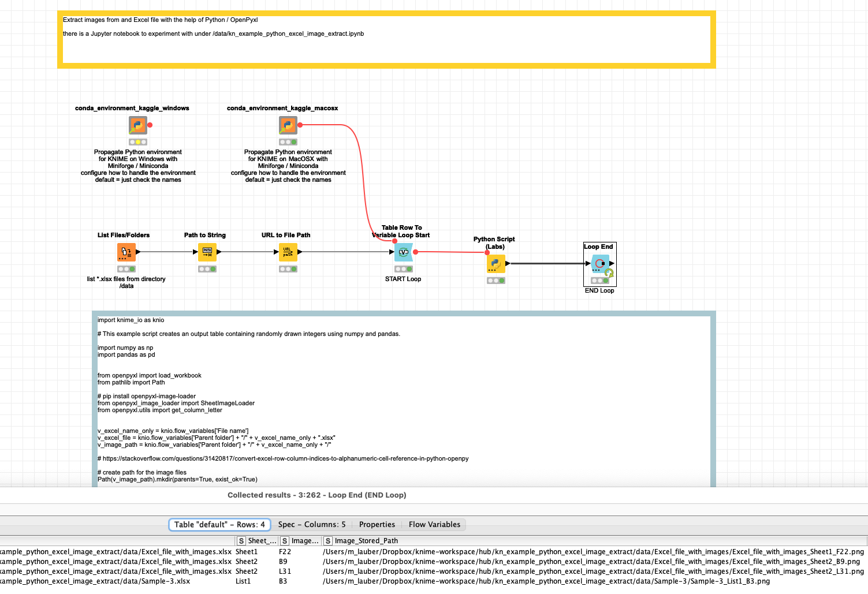Image resolution: width=868 pixels, height=594 pixels.
Task: Click the Image_Stored_Path column header
Action: 595,541
